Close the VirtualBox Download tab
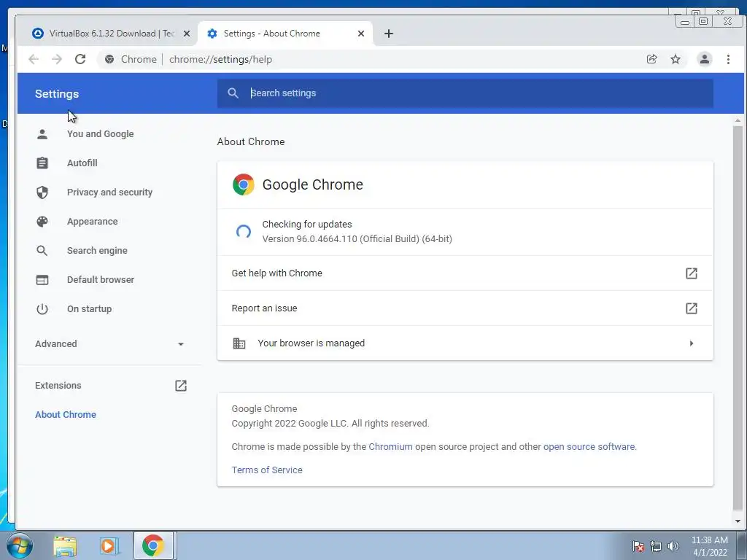747x560 pixels. pos(187,34)
